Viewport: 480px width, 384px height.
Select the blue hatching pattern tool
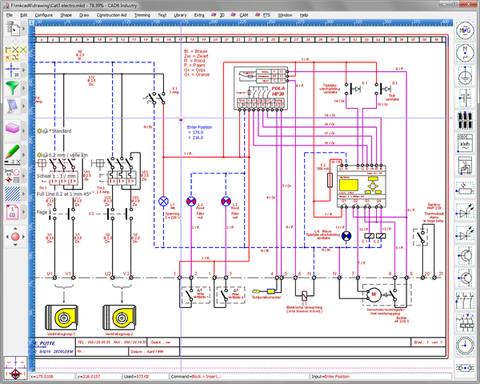[x=12, y=194]
